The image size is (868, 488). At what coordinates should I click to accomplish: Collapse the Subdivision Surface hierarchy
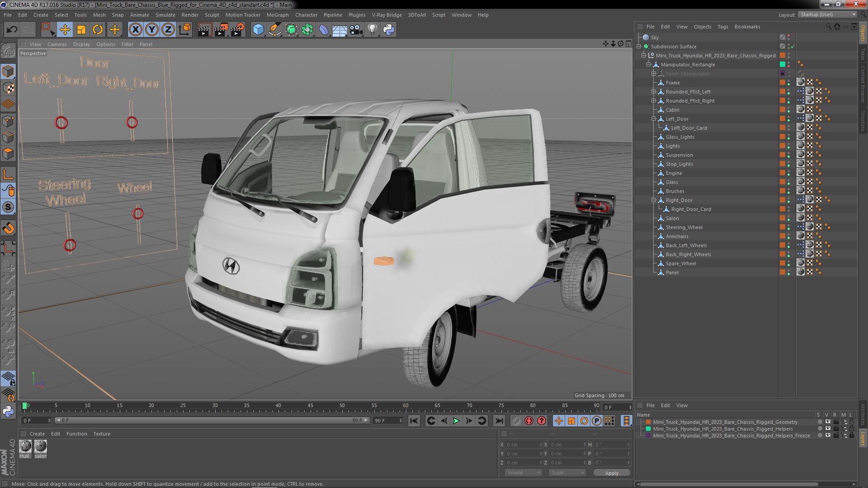tap(639, 47)
